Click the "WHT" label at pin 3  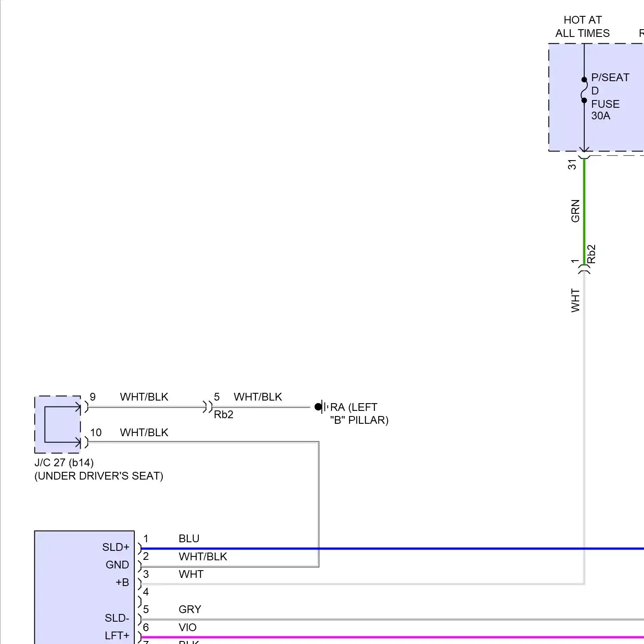click(x=191, y=574)
